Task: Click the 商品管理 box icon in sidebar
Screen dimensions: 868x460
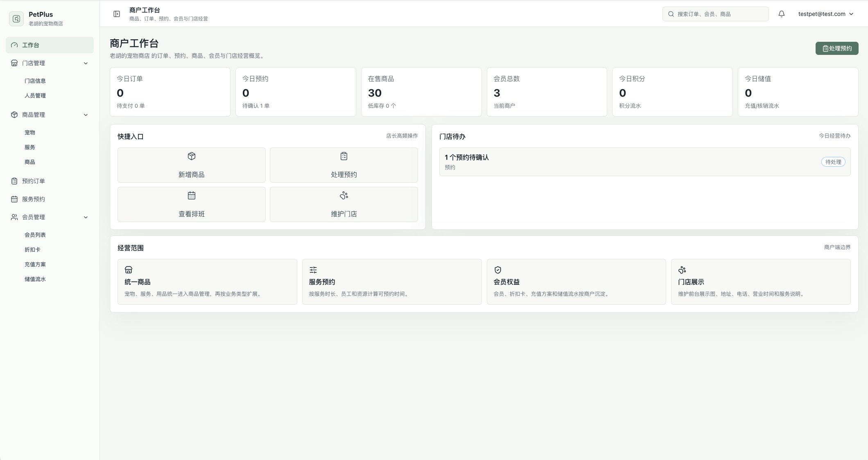Action: pyautogui.click(x=14, y=115)
